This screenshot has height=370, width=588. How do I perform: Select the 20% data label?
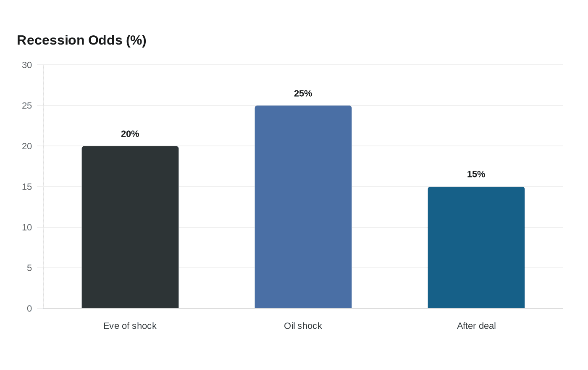click(130, 134)
